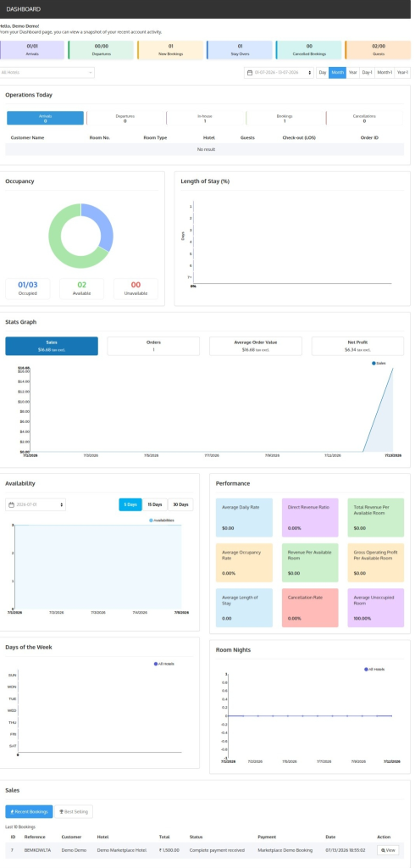Click the Check-out (LOS) column header
This screenshot has width=415, height=868.
click(x=299, y=137)
